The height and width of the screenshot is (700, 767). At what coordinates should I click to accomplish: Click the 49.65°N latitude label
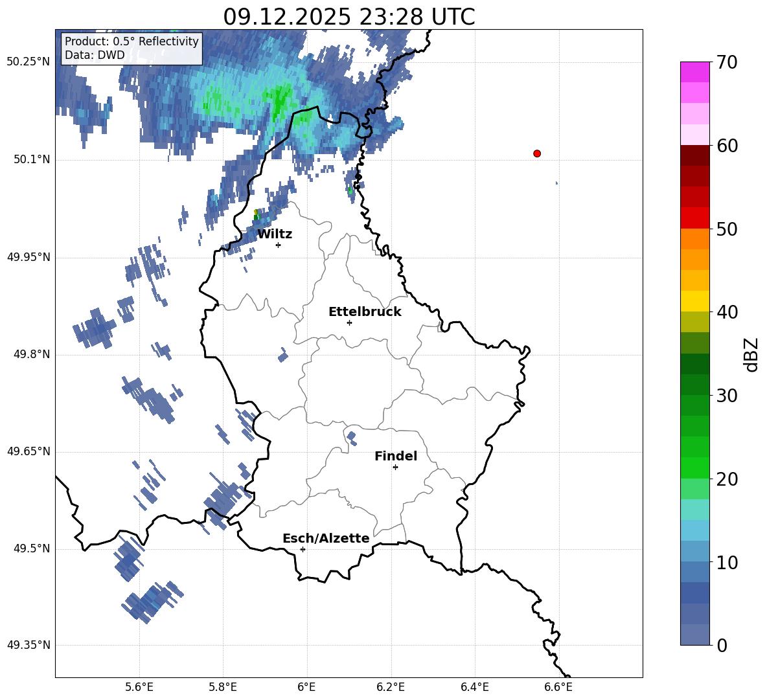pos(29,451)
